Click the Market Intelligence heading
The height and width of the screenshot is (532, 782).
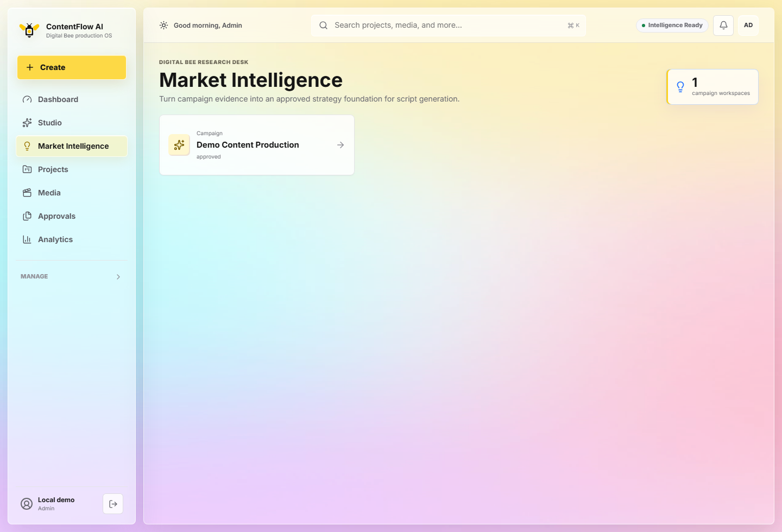click(x=251, y=80)
